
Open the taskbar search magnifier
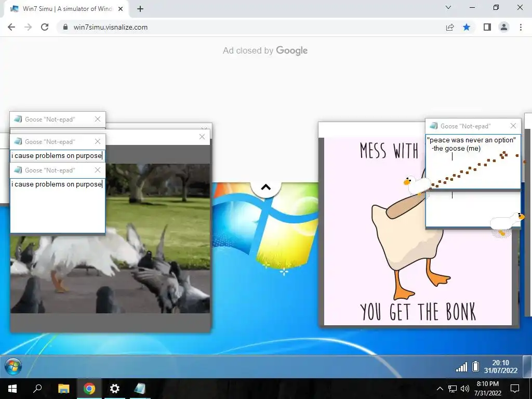point(37,389)
